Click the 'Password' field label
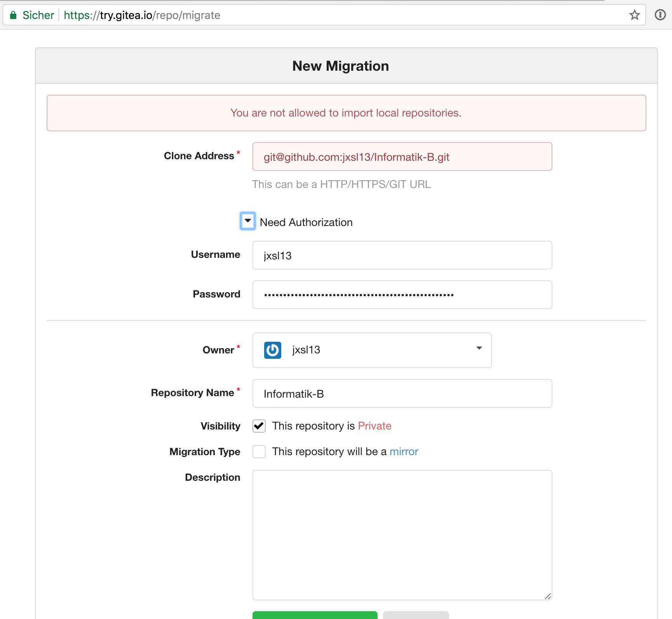672x619 pixels. click(x=217, y=294)
